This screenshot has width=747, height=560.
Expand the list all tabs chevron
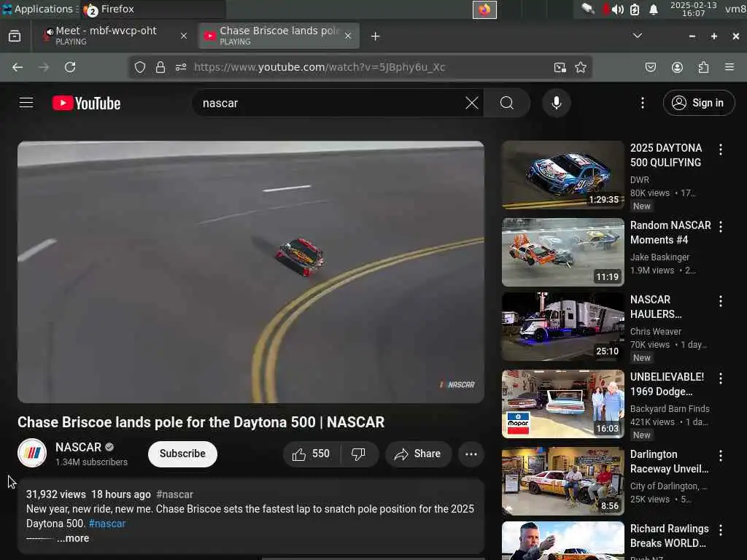638,36
